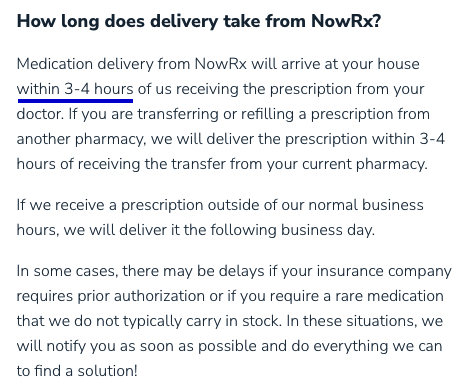
Task: Click "In some cases, there may be delays"
Action: click(140, 271)
